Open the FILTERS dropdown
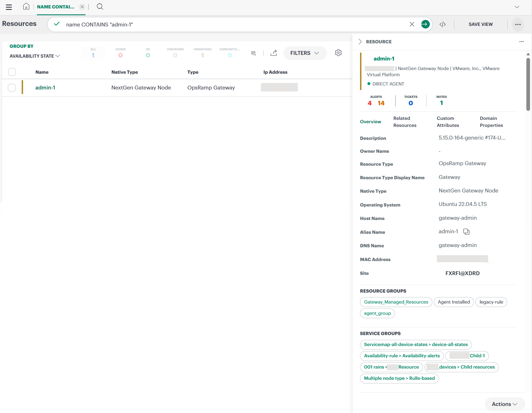This screenshot has width=532, height=413. point(305,53)
